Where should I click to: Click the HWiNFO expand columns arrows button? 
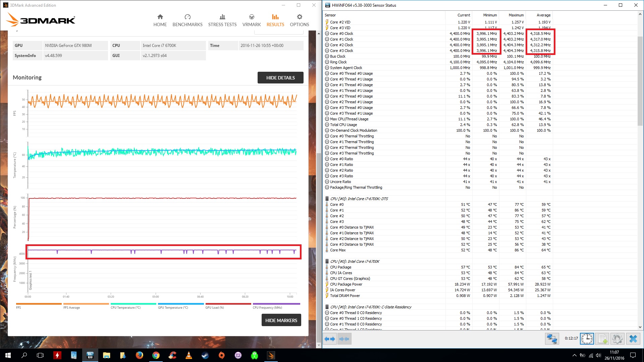tap(330, 339)
